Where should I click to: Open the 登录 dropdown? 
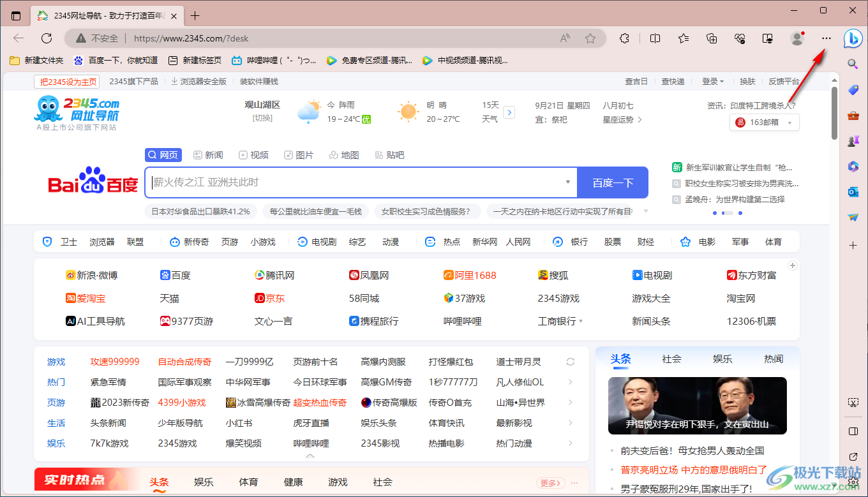(713, 82)
